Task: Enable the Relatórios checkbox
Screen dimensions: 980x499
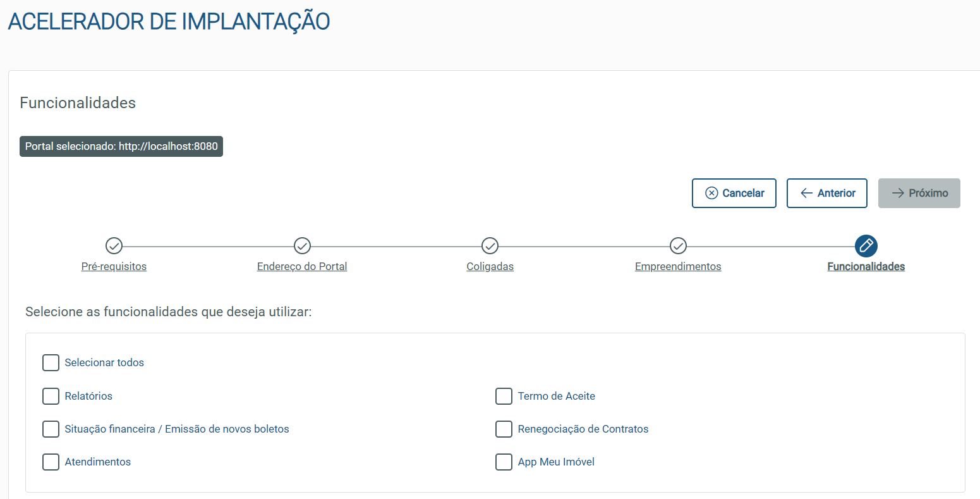Action: [x=51, y=396]
